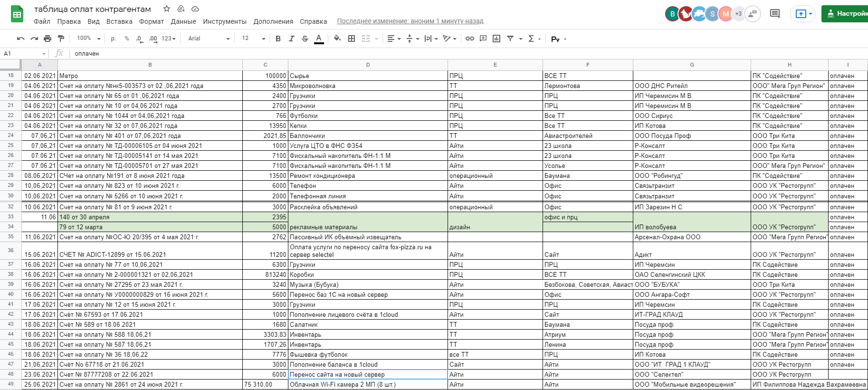Image resolution: width=868 pixels, height=390 pixels.
Task: Open the Arial font dropdown
Action: click(209, 39)
